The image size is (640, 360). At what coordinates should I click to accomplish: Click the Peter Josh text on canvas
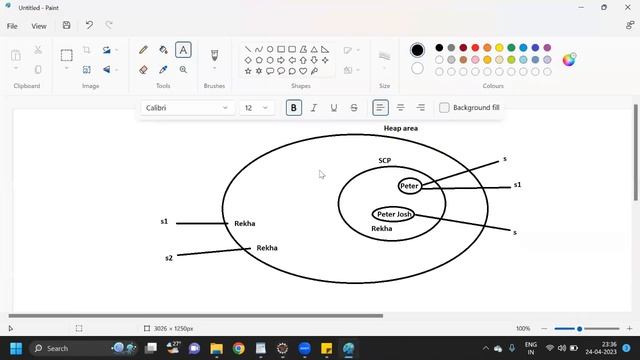click(x=394, y=214)
